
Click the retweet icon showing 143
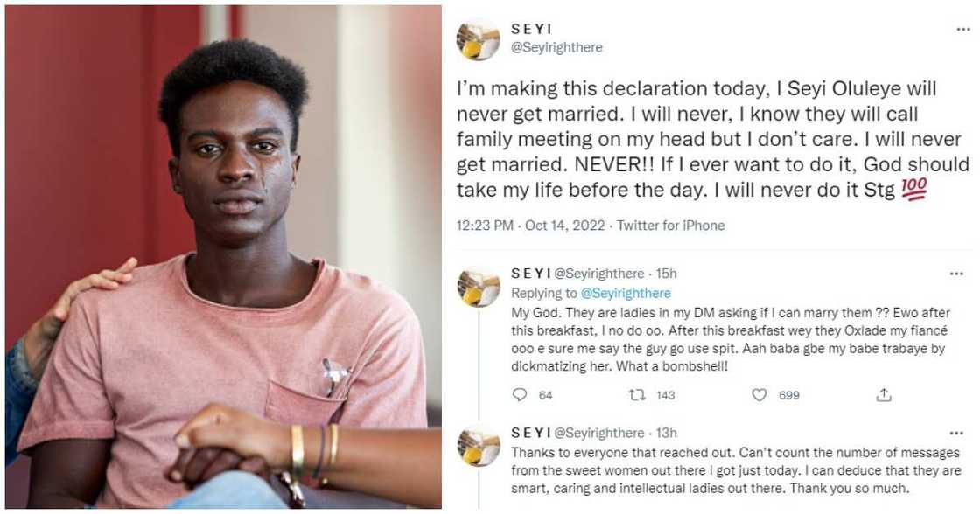[x=637, y=395]
